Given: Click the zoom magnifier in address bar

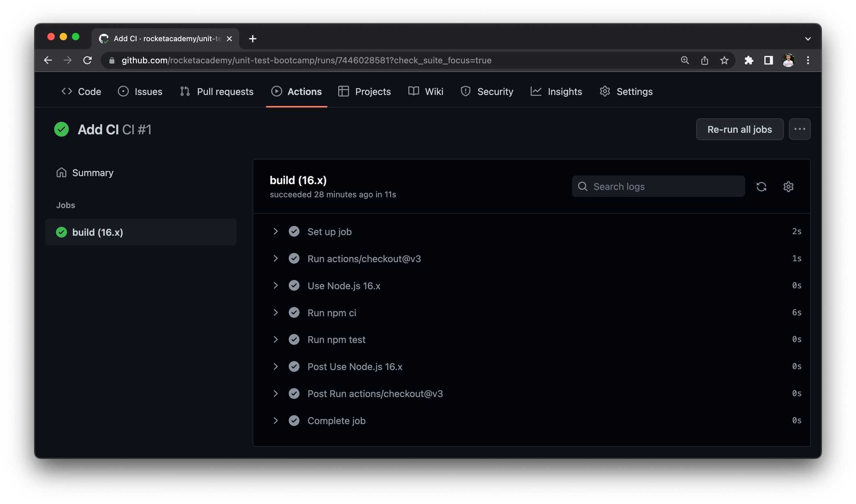Looking at the screenshot, I should (x=685, y=60).
